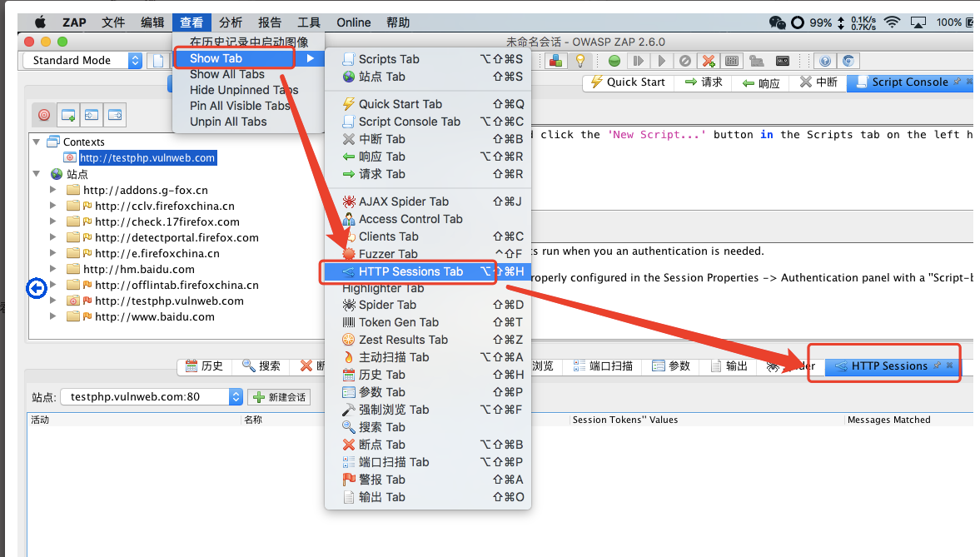Screen dimensions: 980x557
Task: Click the 新建会话 button
Action: click(x=280, y=397)
